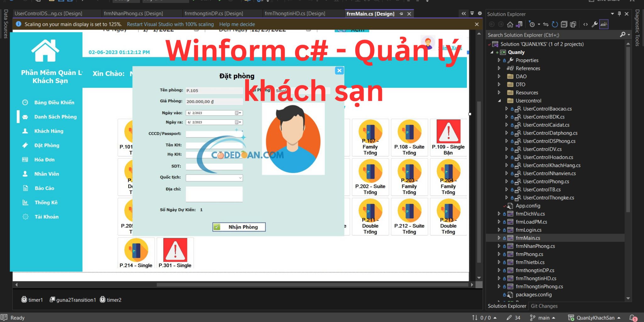Viewport: 644px width, 322px height.
Task: Select UserControlBaocao.cs in the tree
Action: tap(547, 109)
